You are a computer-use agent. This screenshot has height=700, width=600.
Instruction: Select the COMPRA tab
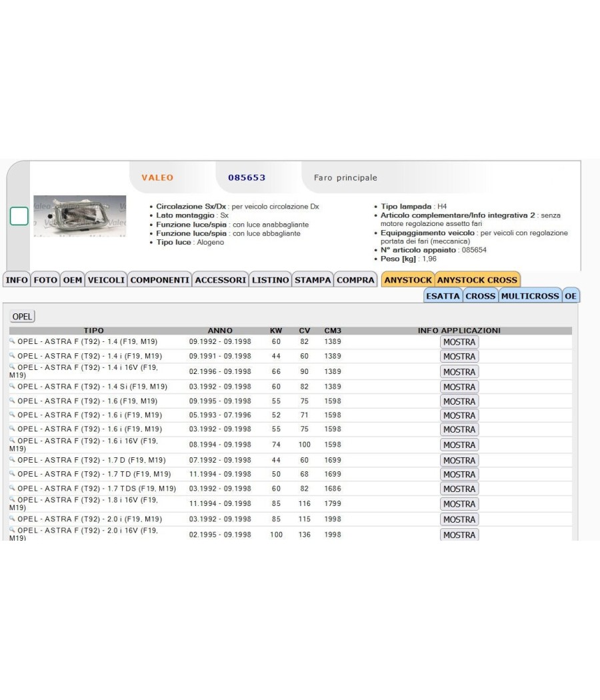[x=355, y=280]
